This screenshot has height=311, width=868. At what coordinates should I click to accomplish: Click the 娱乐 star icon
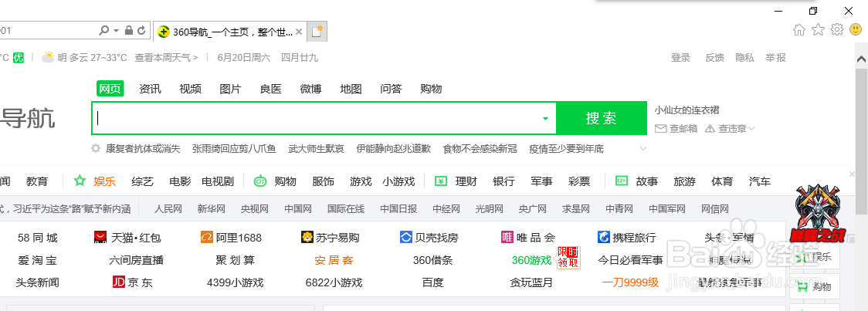[x=80, y=181]
